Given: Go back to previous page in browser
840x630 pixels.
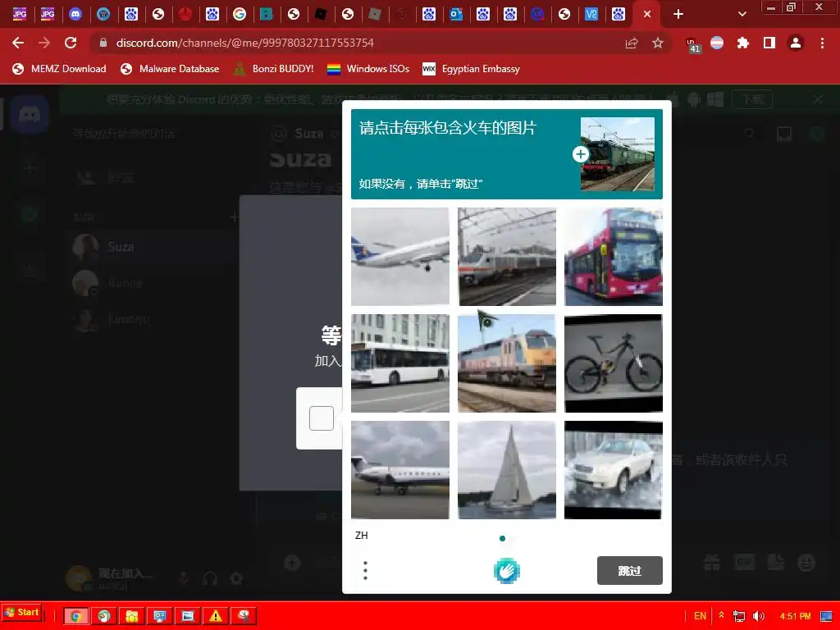Looking at the screenshot, I should (18, 43).
